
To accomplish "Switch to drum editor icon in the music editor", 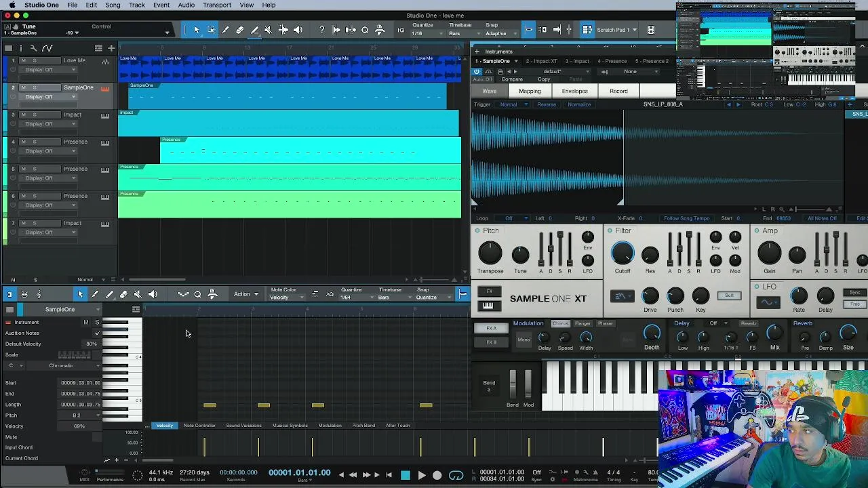I will [x=24, y=294].
